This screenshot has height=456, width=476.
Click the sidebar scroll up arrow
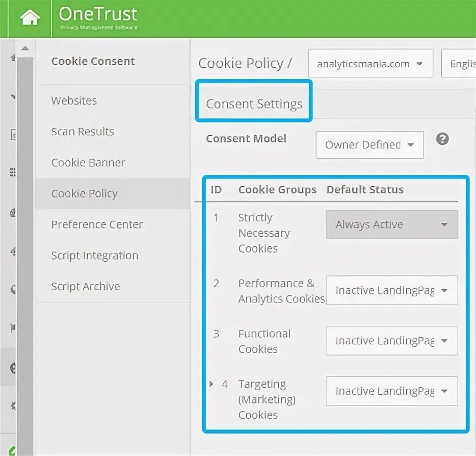(25, 48)
